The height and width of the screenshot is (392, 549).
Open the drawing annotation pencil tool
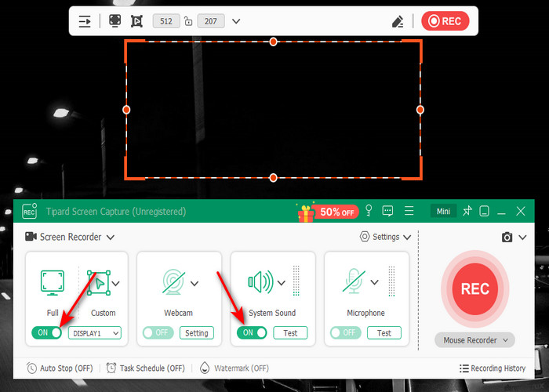(398, 21)
